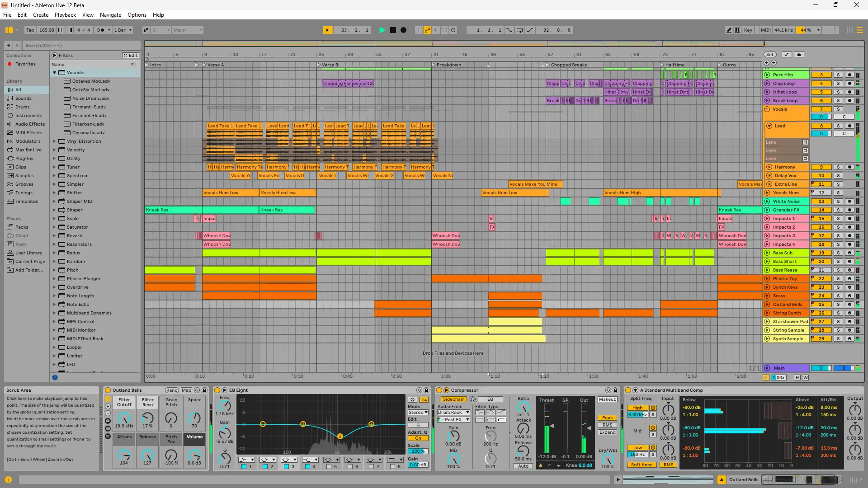The height and width of the screenshot is (488, 868).
Task: Enable Arrangement Record button
Action: pos(404,30)
